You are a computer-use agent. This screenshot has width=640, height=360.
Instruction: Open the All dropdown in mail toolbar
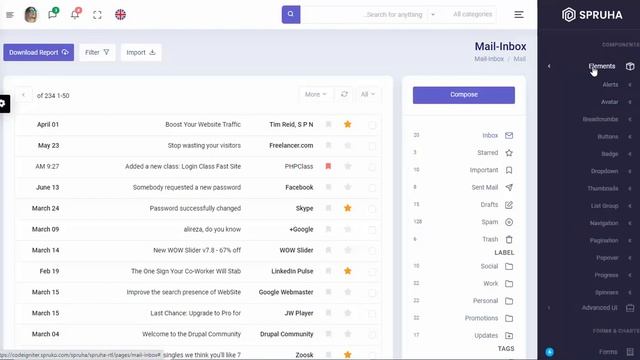367,94
